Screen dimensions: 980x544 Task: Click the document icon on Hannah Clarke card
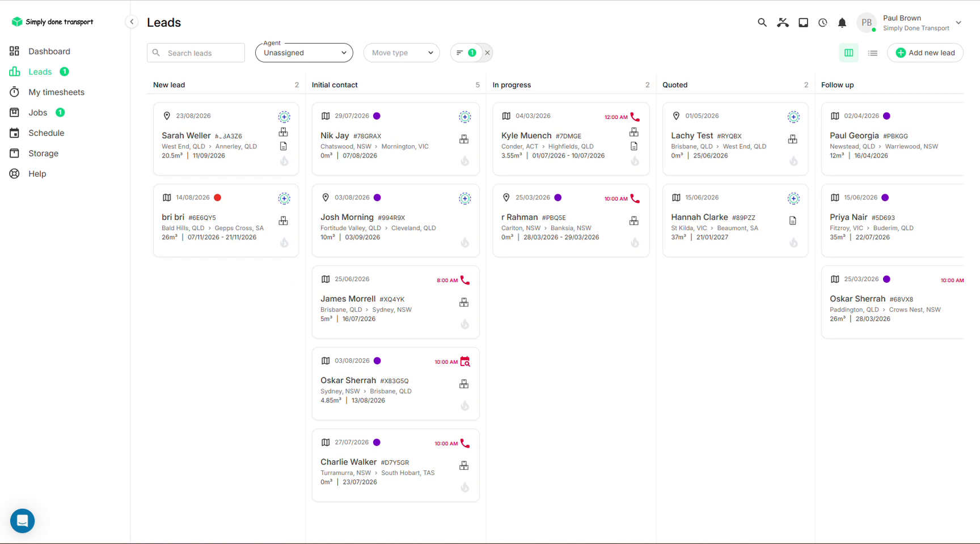pyautogui.click(x=793, y=220)
